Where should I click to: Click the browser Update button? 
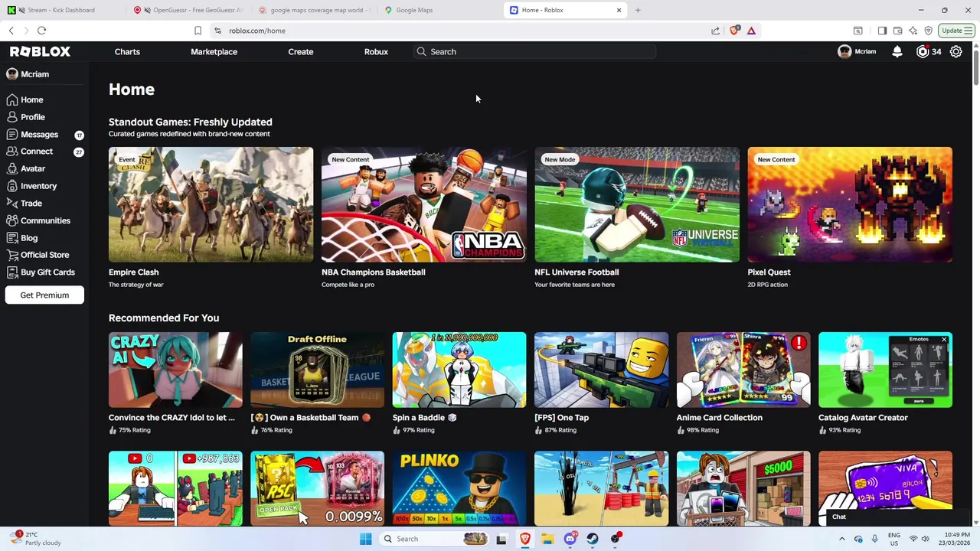coord(956,31)
